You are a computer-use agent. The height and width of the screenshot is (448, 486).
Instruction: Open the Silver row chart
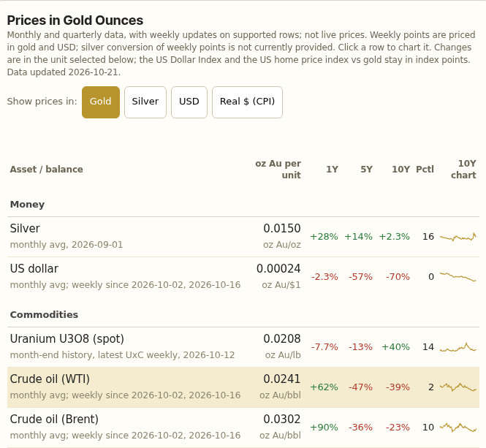tap(243, 237)
